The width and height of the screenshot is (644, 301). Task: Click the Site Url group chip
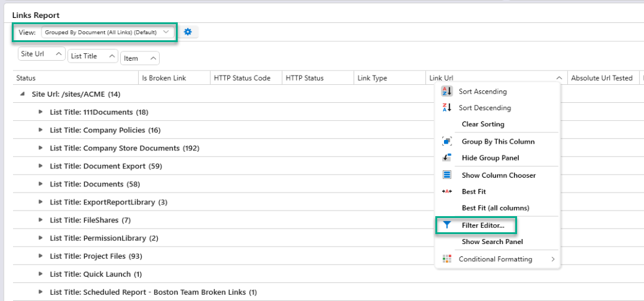click(41, 54)
